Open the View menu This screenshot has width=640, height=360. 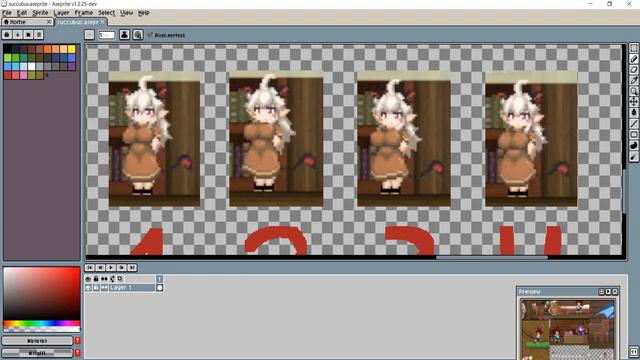[x=127, y=13]
